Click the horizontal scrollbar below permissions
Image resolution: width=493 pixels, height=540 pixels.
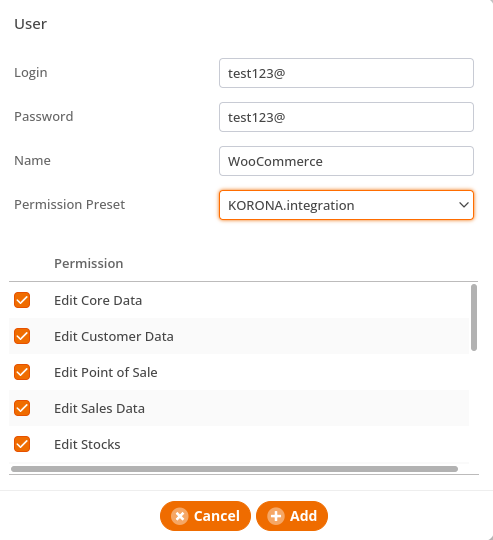[234, 469]
